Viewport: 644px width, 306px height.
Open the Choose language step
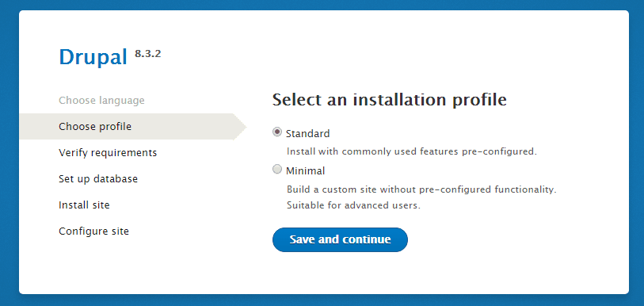[x=101, y=101]
